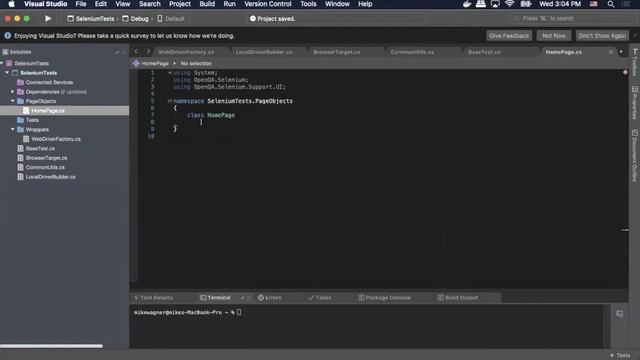Open the Version Control menu
Image resolution: width=640 pixels, height=360 pixels.
click(x=268, y=4)
